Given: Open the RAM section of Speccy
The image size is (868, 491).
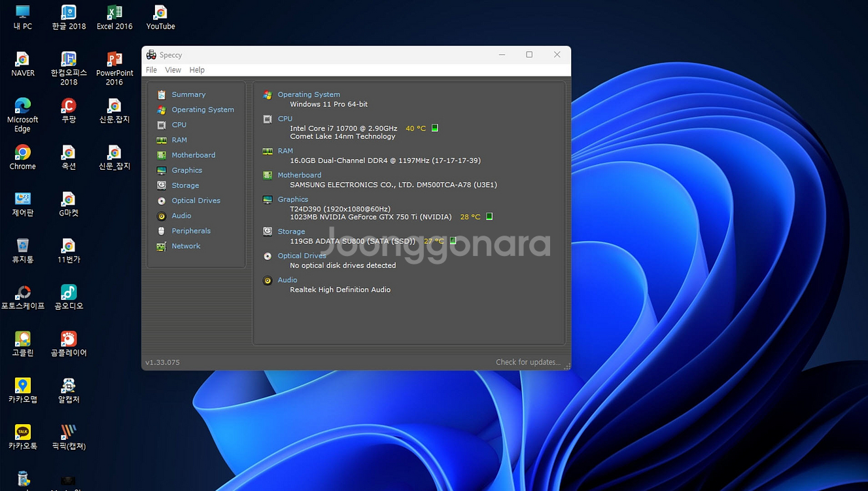Looking at the screenshot, I should [179, 139].
